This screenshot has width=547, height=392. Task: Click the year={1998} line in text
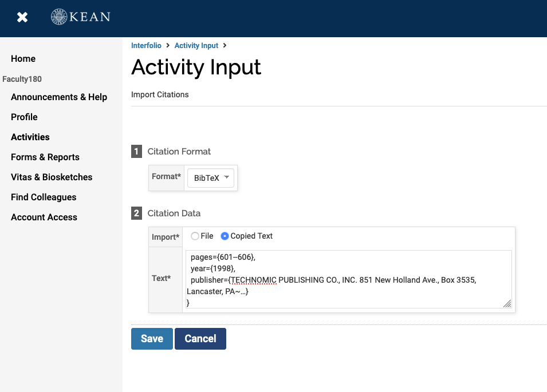(x=213, y=268)
